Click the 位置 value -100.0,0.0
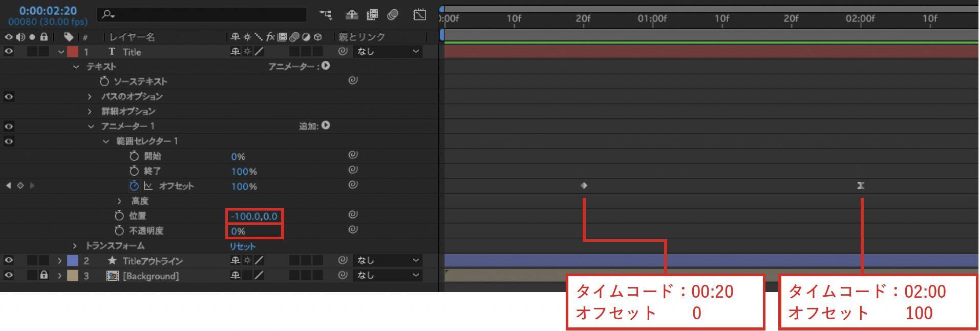980x331 pixels. (x=254, y=216)
